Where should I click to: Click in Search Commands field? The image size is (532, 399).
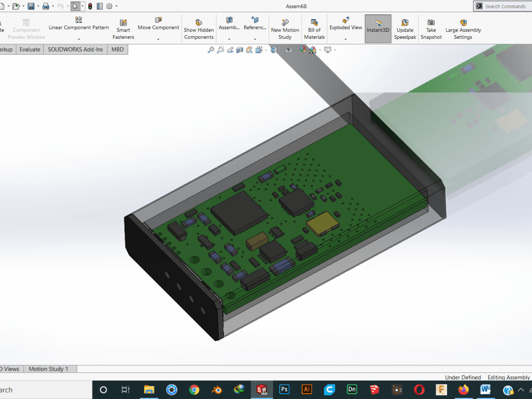[x=504, y=6]
